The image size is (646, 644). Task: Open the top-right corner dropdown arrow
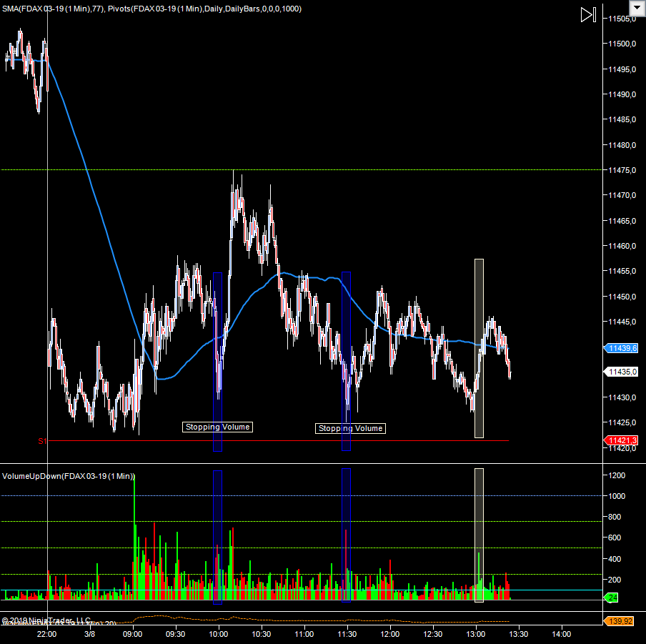635,7
